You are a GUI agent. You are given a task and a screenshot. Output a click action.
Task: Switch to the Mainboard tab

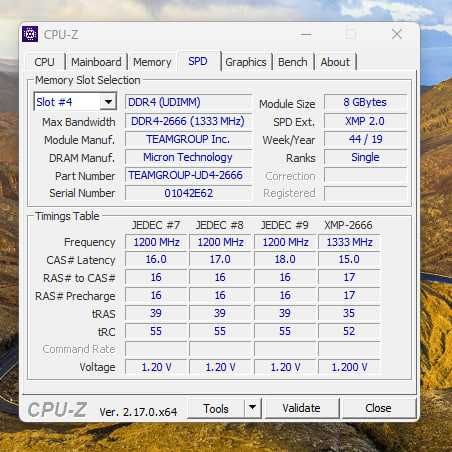(96, 62)
